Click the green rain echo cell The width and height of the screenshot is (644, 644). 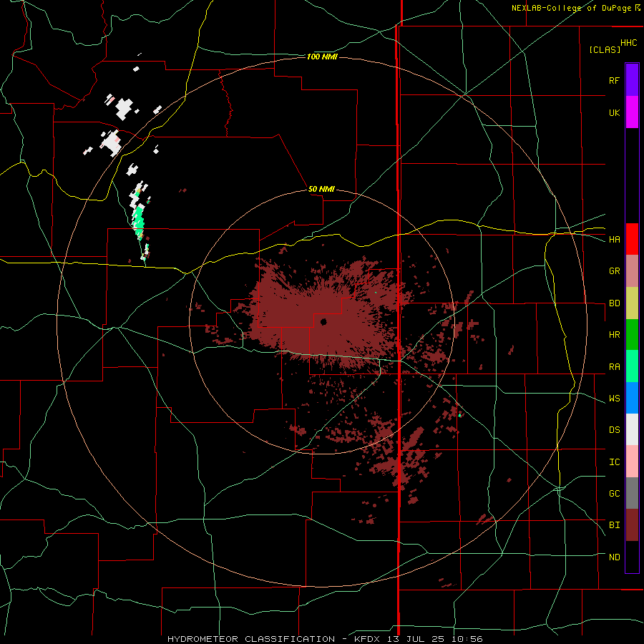[138, 222]
